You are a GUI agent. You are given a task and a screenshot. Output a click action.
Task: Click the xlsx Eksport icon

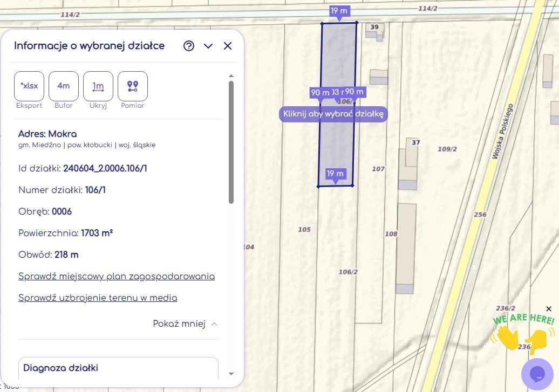29,86
